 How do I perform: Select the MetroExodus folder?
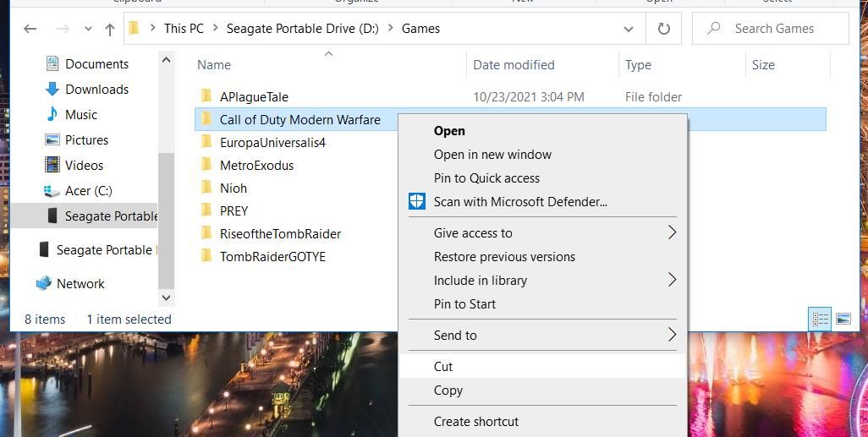(256, 166)
